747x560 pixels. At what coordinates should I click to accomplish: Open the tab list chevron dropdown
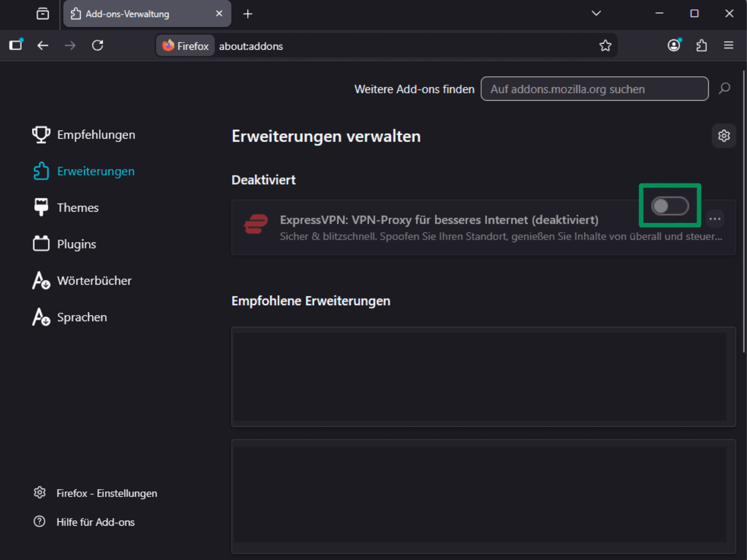click(595, 13)
